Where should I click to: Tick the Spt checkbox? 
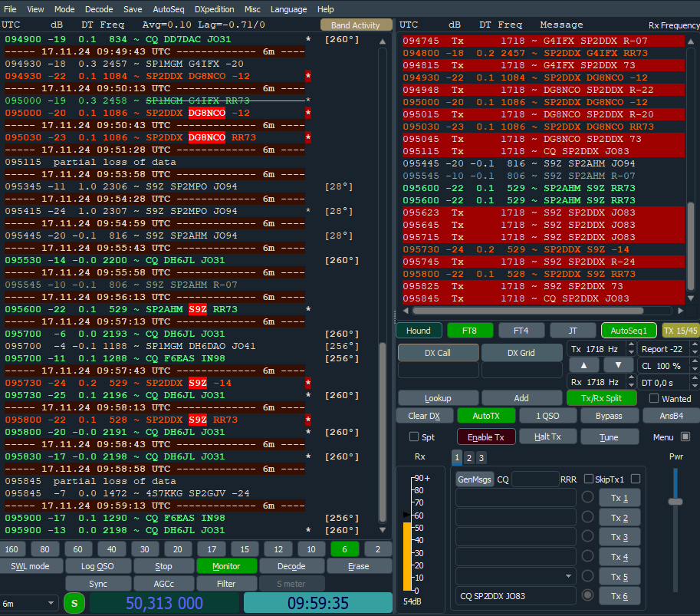coord(414,436)
